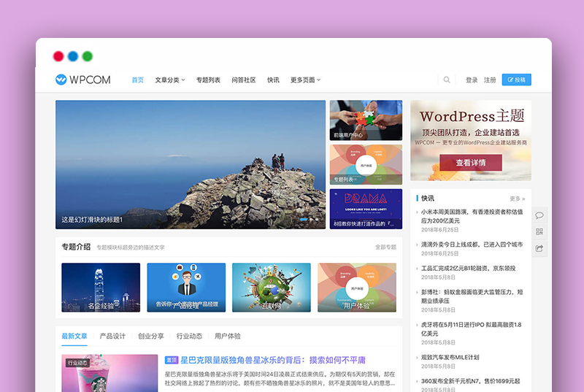Switch to the 产品设计 tab
Viewport: 584px width, 392px height.
[x=112, y=336]
